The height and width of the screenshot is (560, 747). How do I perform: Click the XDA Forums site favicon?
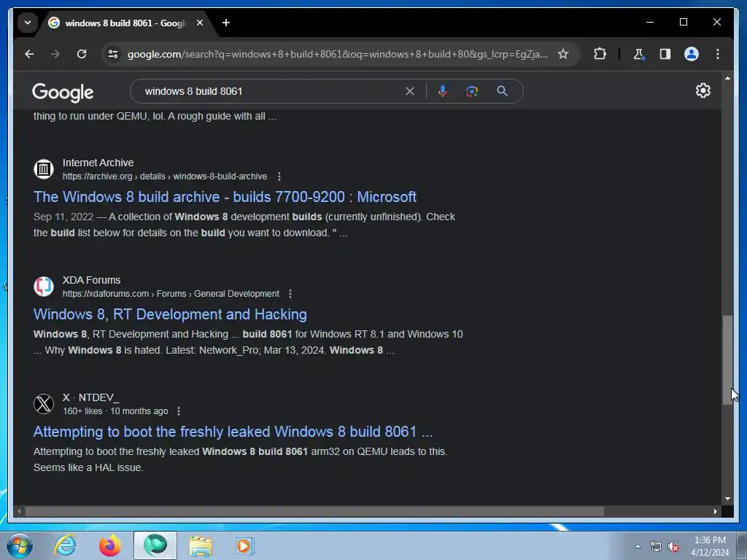[44, 287]
